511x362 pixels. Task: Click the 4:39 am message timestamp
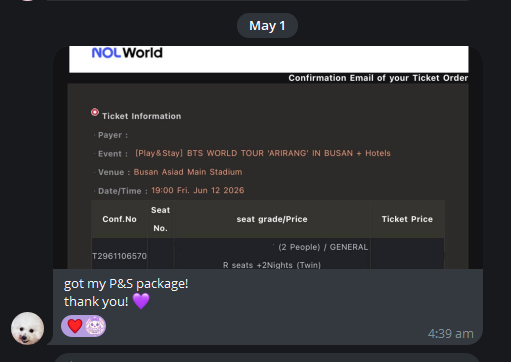coord(450,334)
